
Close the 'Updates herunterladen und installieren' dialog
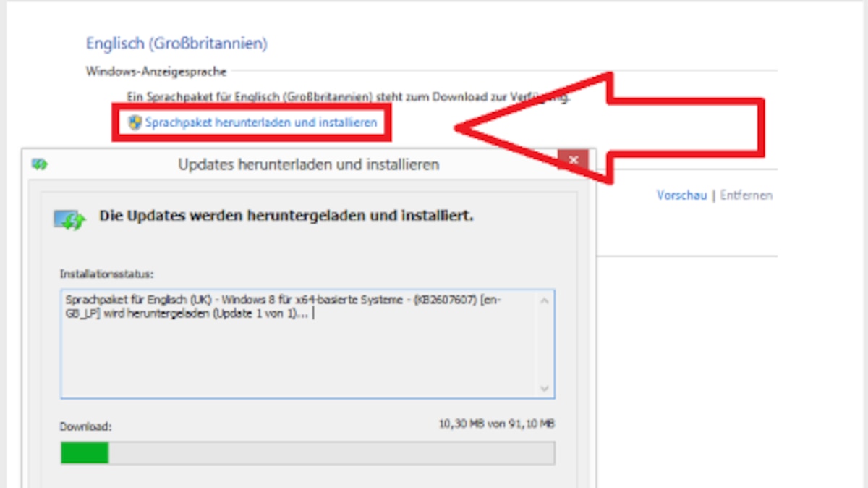(574, 160)
